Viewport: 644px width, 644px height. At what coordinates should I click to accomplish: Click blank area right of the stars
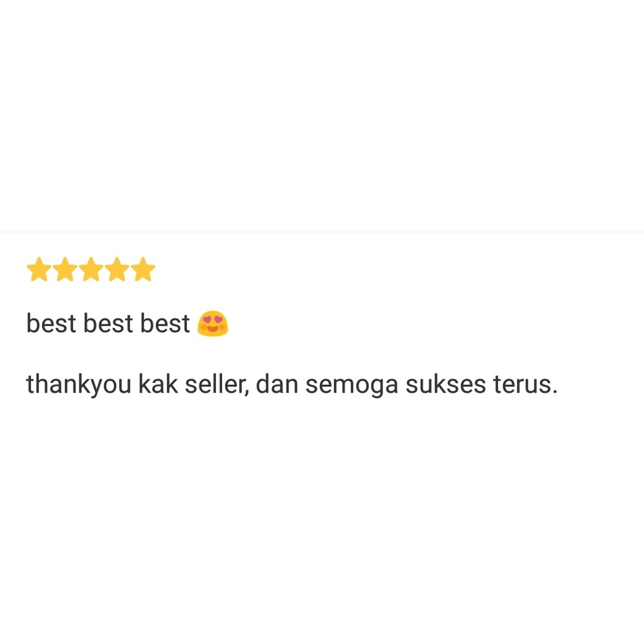pyautogui.click(x=398, y=269)
